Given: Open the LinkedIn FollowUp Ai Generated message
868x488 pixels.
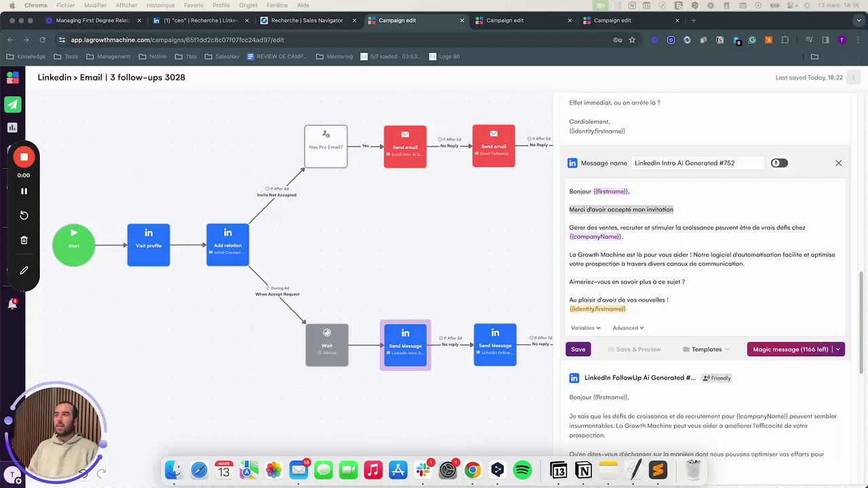Looking at the screenshot, I should 639,378.
